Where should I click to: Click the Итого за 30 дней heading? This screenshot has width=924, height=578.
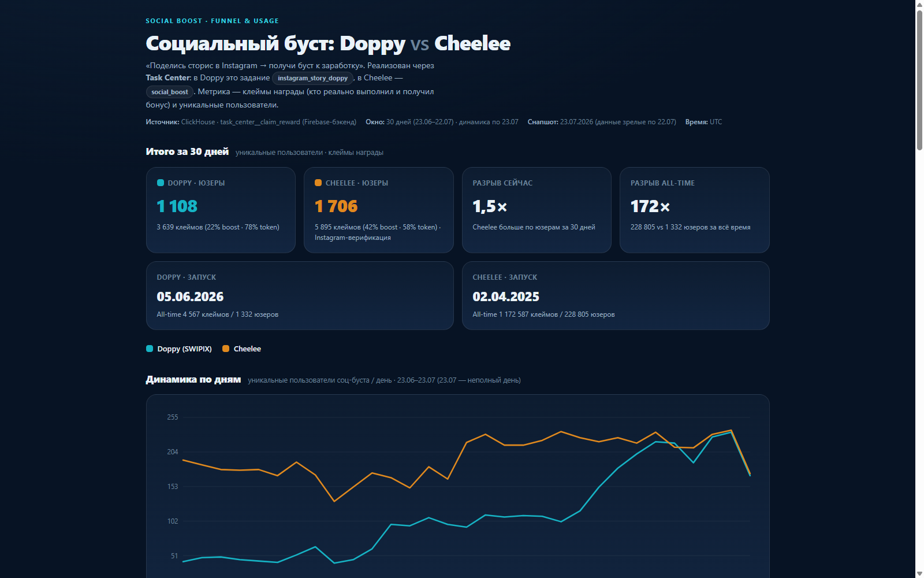pyautogui.click(x=187, y=151)
